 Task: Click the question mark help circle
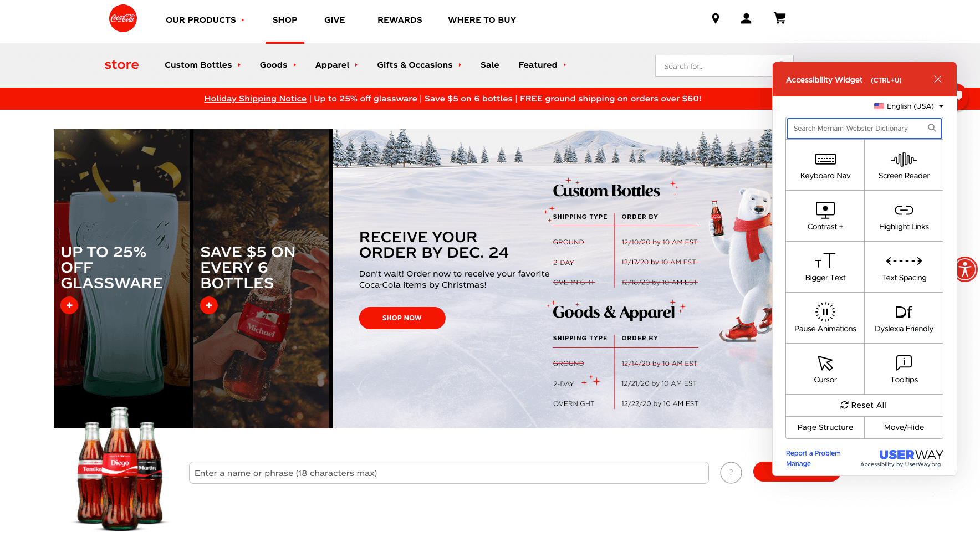(x=731, y=473)
